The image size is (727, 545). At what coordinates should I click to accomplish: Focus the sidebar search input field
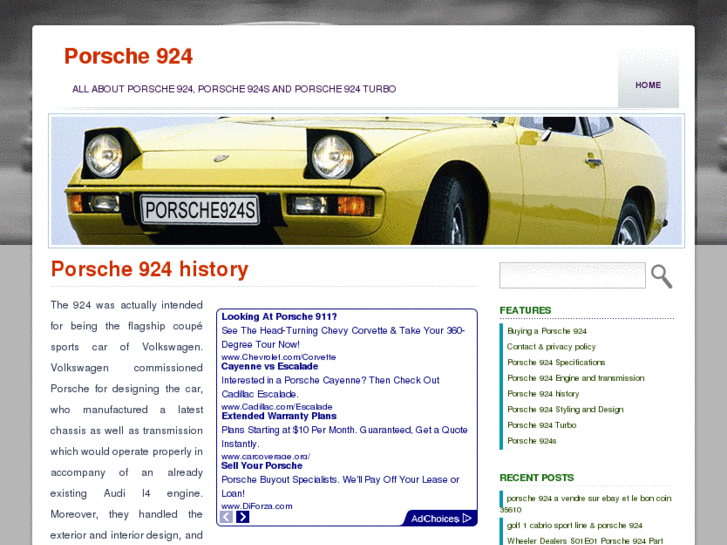pyautogui.click(x=572, y=276)
